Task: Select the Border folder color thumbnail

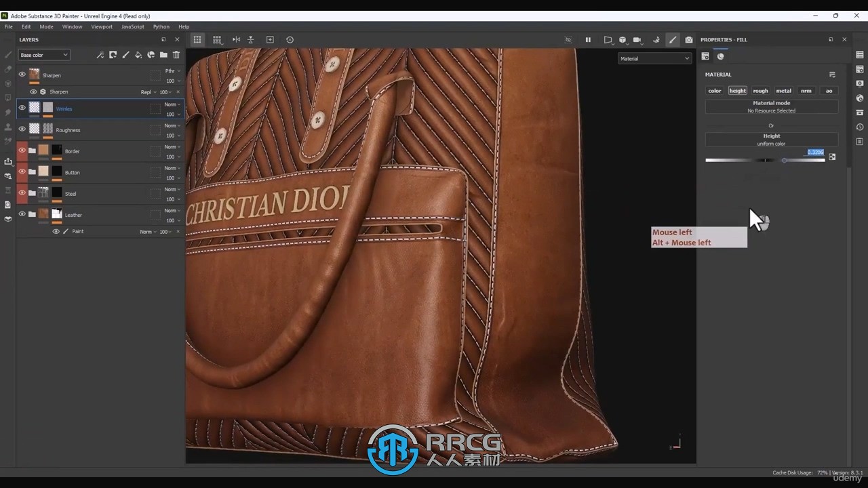Action: [x=43, y=150]
